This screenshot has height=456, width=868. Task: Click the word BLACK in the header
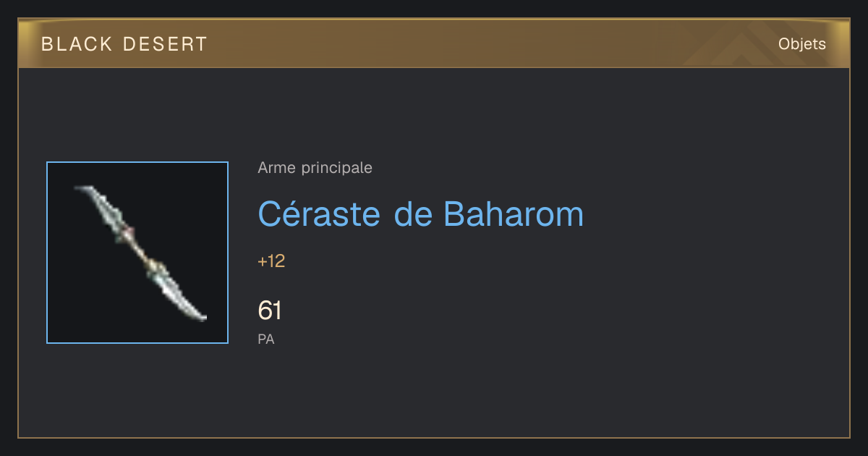click(x=77, y=44)
